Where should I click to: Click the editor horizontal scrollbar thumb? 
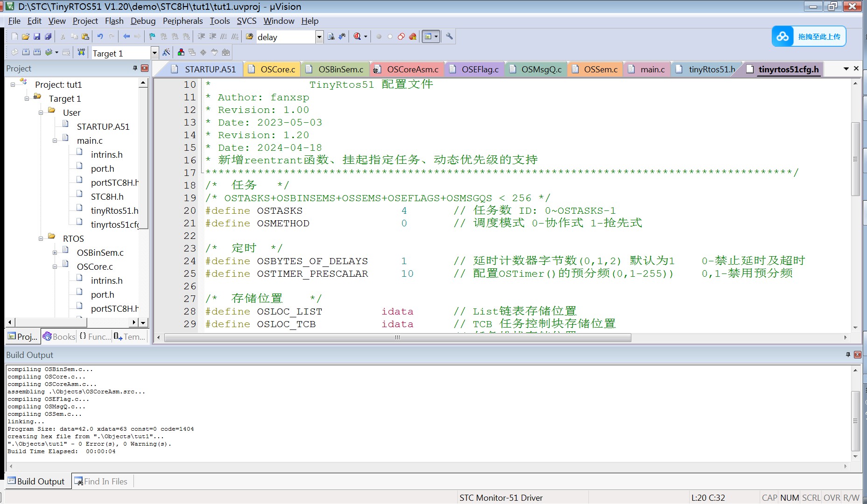397,337
